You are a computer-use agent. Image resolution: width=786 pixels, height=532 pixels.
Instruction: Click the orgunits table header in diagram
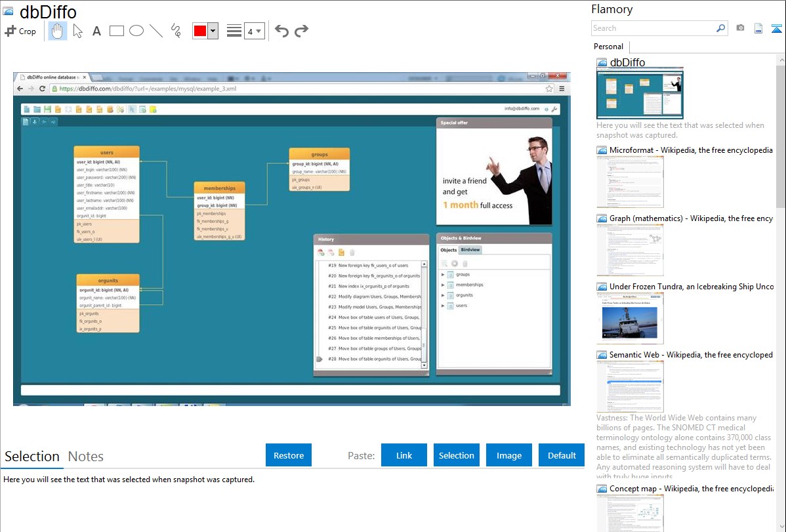click(108, 280)
